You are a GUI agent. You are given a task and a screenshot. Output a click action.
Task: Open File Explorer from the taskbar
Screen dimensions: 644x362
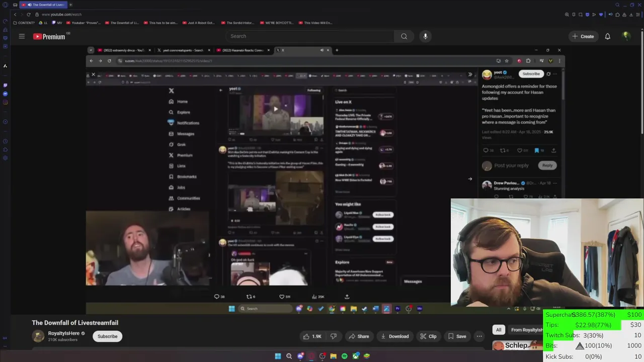(x=333, y=356)
